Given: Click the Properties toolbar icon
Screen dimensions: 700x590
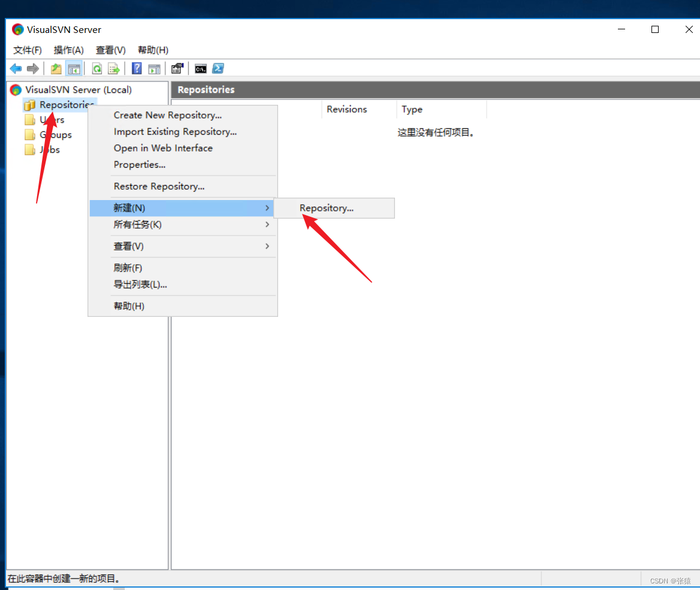Looking at the screenshot, I should click(x=177, y=69).
